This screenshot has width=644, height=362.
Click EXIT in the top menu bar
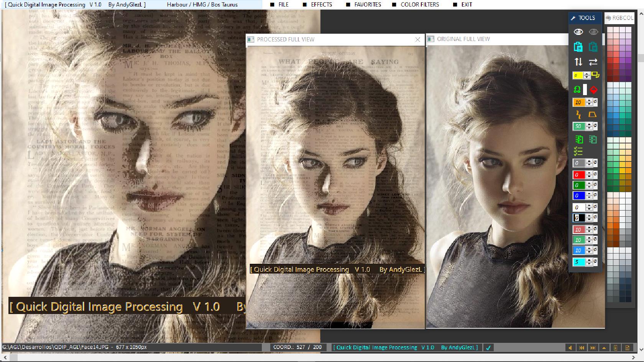(x=467, y=5)
